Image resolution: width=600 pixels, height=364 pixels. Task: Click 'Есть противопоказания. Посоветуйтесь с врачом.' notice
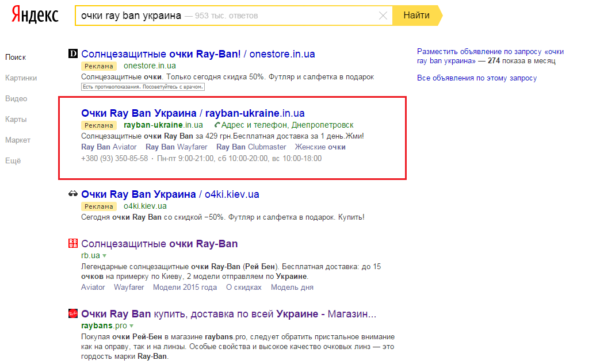point(143,87)
